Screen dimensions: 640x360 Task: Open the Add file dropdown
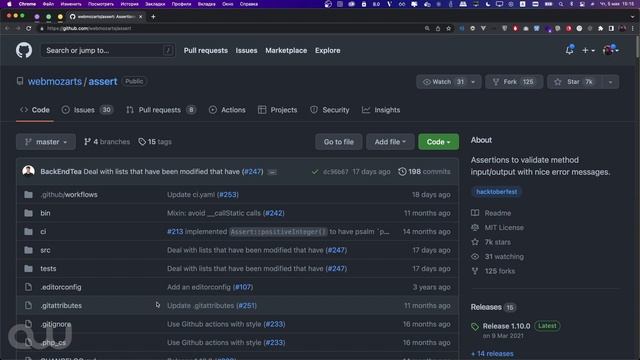[390, 142]
